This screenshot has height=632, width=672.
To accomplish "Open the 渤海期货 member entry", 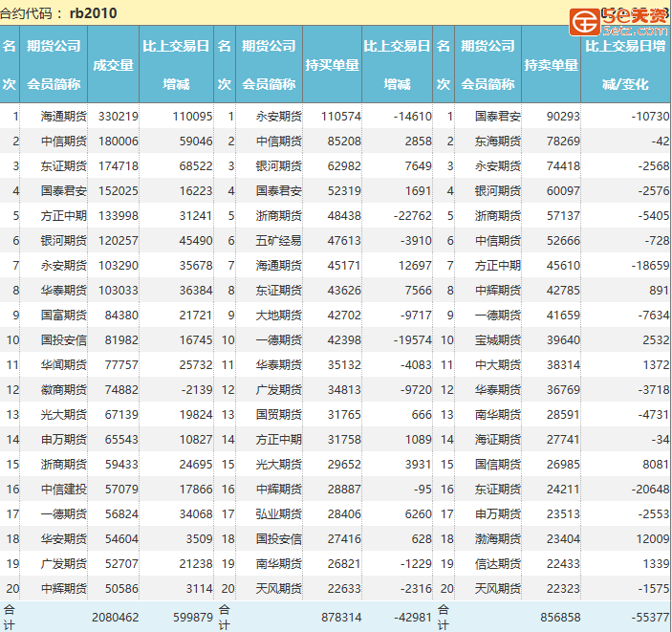I will pyautogui.click(x=497, y=538).
